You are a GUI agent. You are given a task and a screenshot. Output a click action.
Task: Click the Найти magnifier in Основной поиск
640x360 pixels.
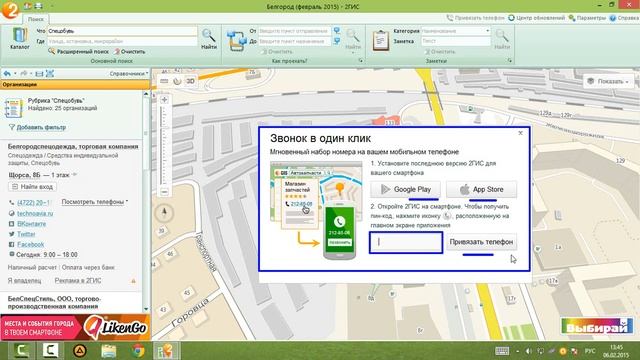[x=209, y=39]
